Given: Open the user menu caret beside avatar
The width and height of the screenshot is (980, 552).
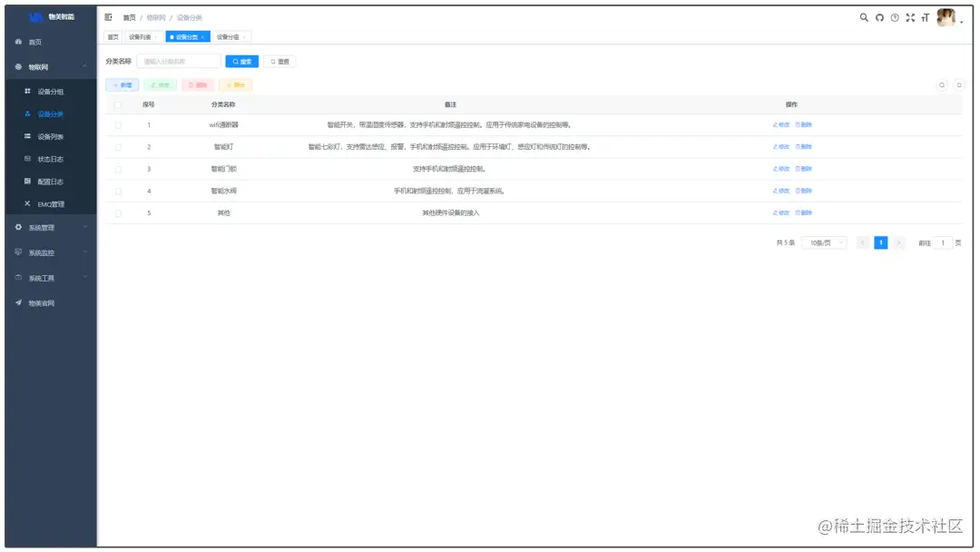Looking at the screenshot, I should pos(961,22).
